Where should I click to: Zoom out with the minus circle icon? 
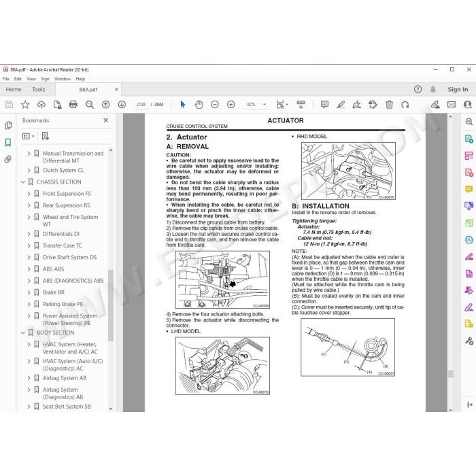pos(215,105)
